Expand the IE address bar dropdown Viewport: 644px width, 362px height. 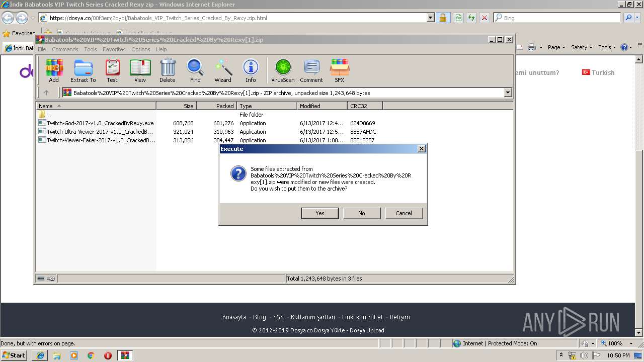tap(431, 18)
